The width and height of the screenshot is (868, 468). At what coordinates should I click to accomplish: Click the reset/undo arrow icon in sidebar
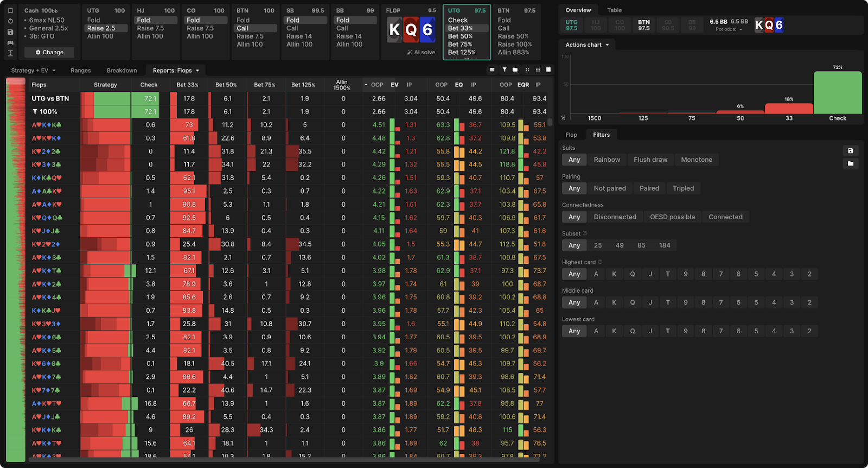(x=10, y=21)
